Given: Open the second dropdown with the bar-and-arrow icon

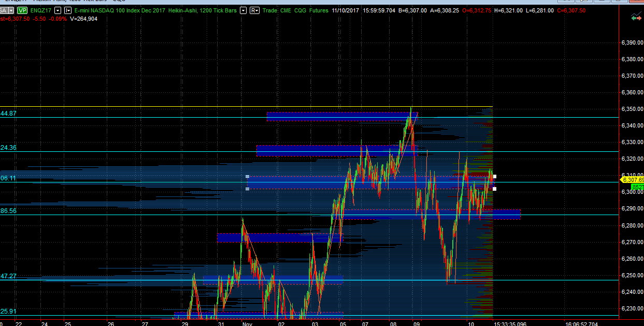Looking at the screenshot, I should tap(68, 10).
